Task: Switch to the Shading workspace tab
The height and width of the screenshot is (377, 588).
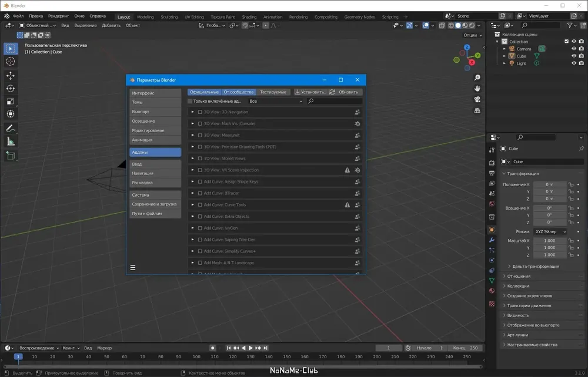Action: 249,17
